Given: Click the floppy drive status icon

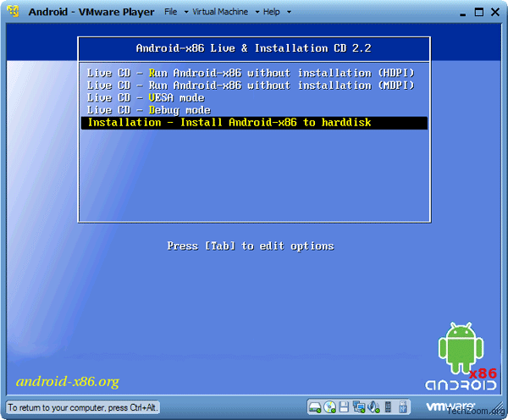Looking at the screenshot, I should click(x=344, y=407).
